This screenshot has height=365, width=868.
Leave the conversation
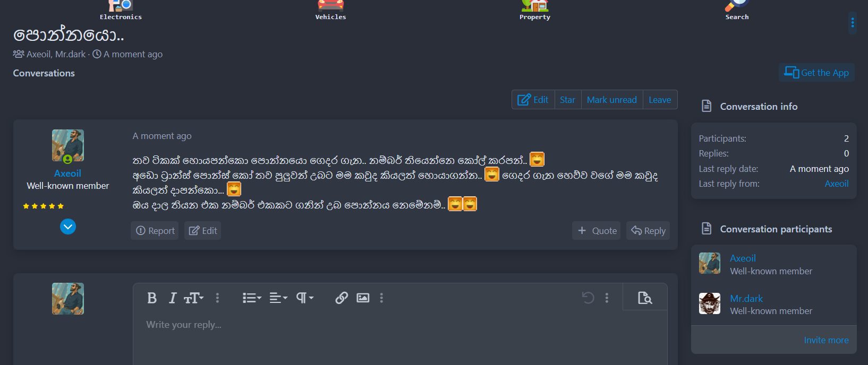660,100
